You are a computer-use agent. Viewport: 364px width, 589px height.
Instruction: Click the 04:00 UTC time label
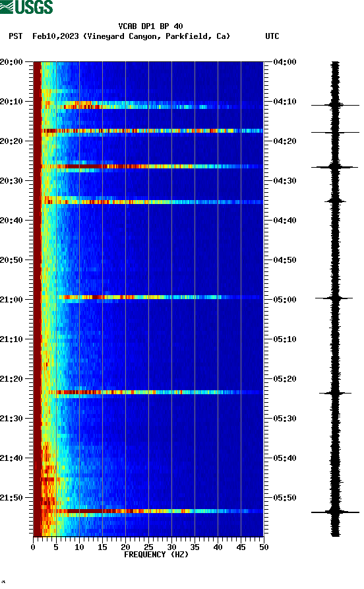(x=285, y=62)
